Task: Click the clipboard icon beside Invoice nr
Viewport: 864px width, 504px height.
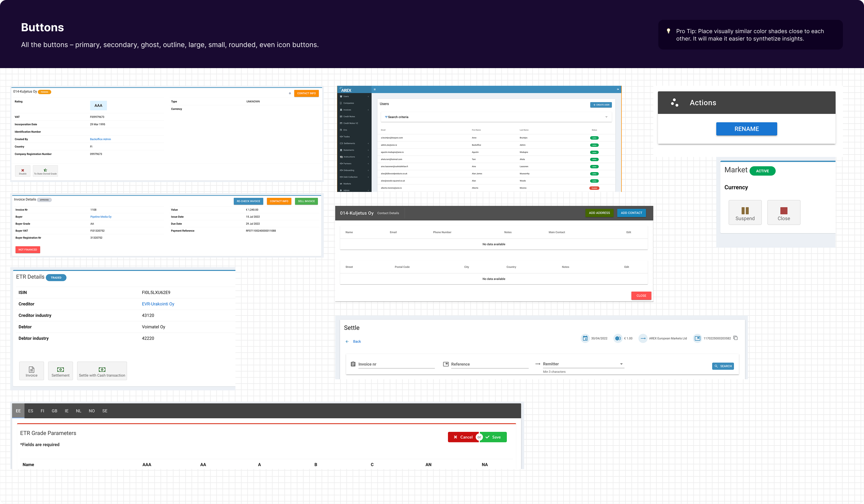Action: tap(353, 364)
